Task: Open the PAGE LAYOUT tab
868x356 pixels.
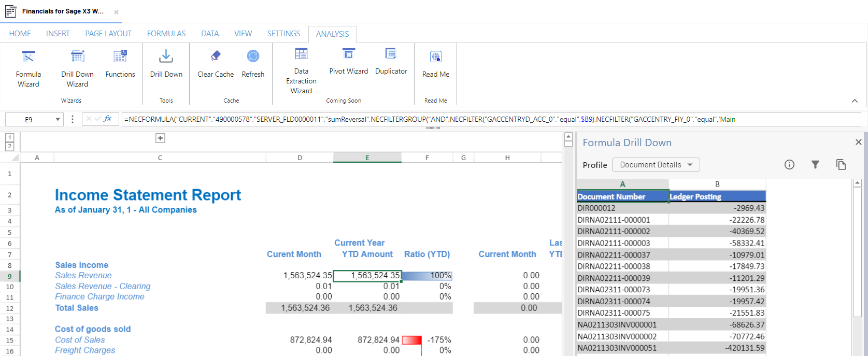Action: (108, 34)
